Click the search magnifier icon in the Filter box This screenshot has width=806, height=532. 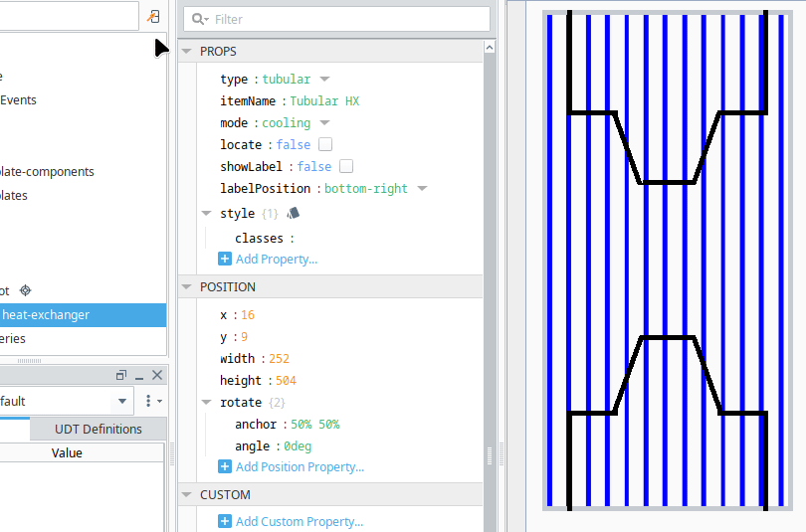[198, 19]
